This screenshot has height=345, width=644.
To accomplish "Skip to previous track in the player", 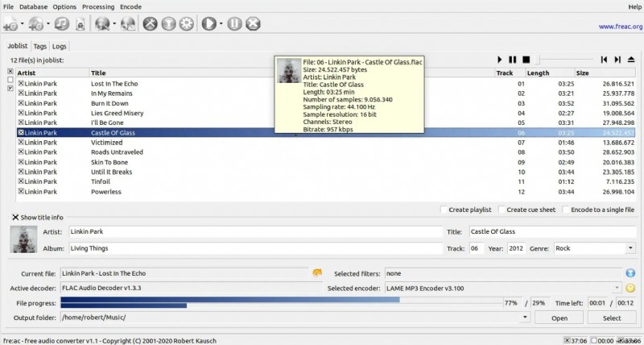I will tap(604, 60).
